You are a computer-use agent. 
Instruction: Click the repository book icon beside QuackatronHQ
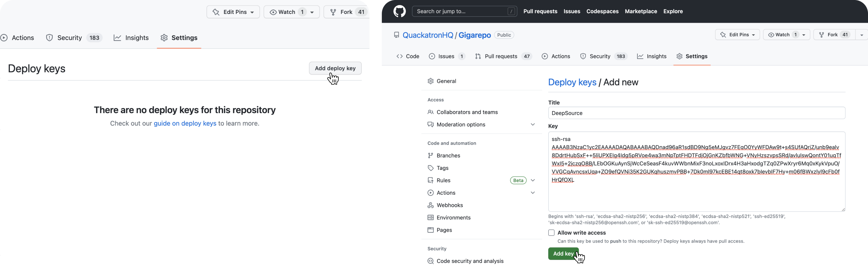coord(396,35)
